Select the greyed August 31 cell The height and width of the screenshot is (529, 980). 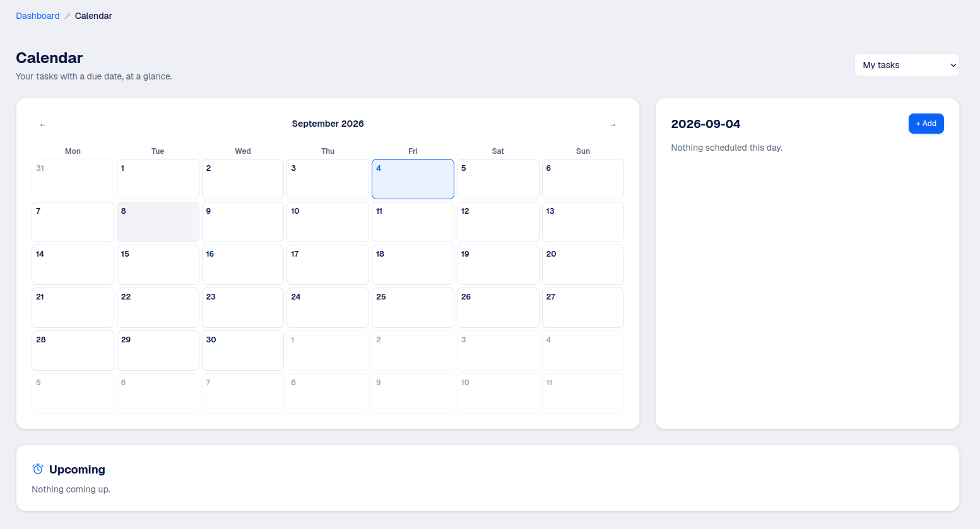point(73,179)
